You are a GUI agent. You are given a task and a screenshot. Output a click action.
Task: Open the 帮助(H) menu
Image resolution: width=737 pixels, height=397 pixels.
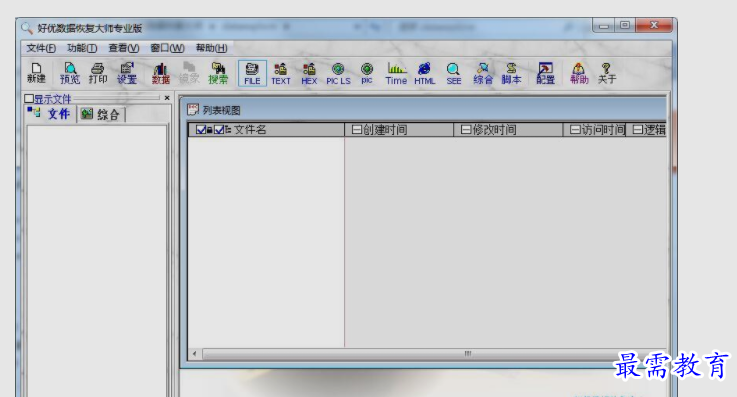click(212, 48)
